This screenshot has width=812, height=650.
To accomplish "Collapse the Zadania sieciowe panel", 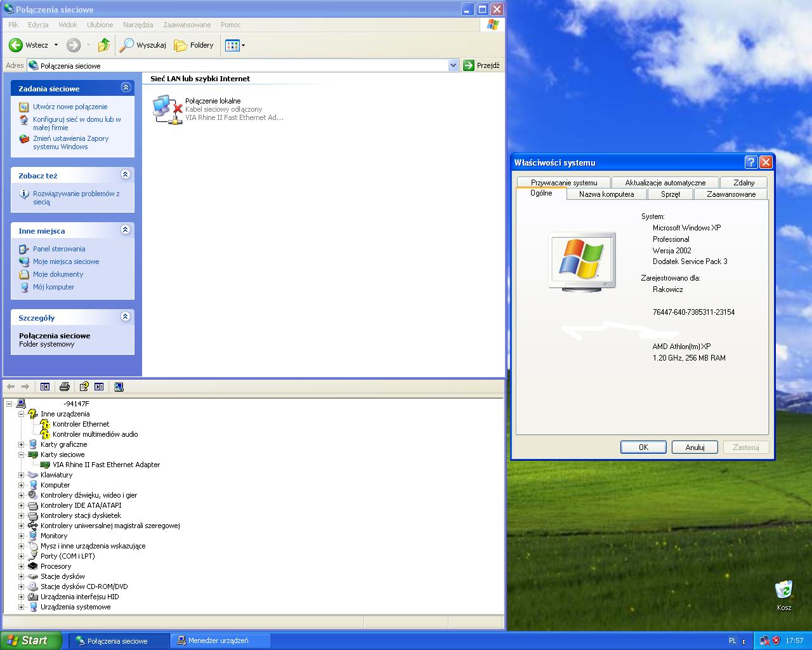I will [126, 88].
